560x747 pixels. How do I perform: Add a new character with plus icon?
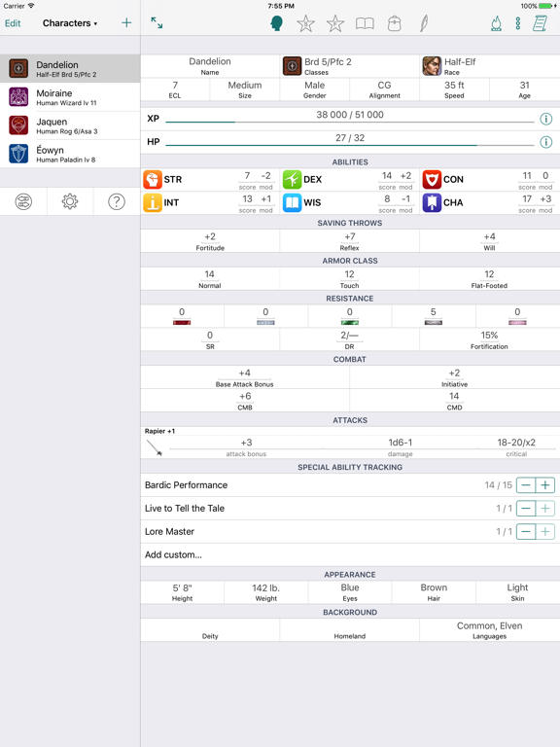[x=126, y=23]
